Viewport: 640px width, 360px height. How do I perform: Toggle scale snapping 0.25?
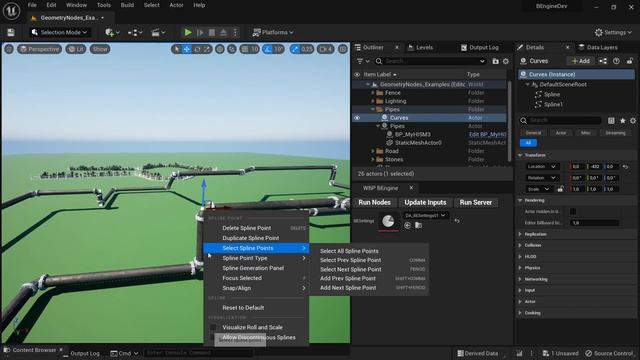tap(302, 49)
